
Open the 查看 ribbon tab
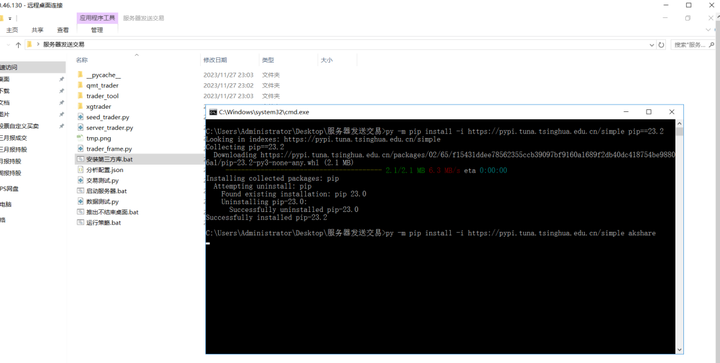(63, 30)
